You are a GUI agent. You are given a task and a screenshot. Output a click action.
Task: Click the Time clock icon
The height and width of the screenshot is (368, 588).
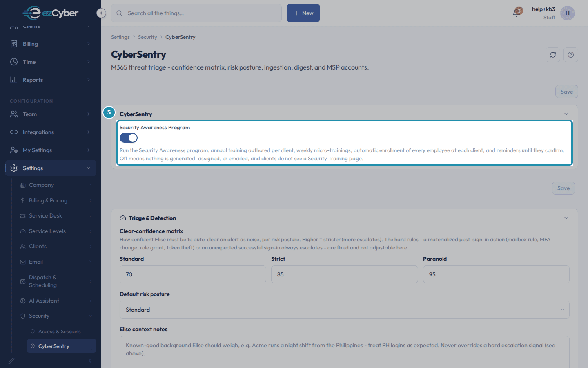click(x=14, y=62)
